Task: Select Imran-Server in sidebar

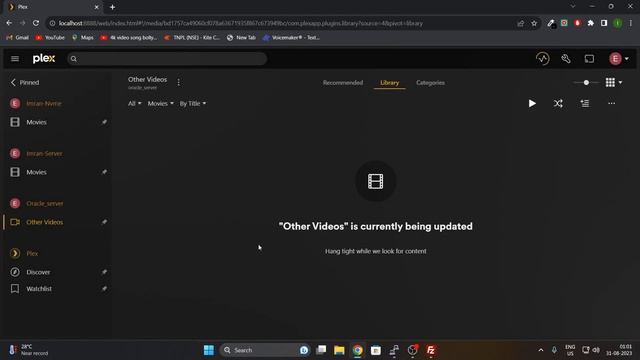Action: [44, 153]
